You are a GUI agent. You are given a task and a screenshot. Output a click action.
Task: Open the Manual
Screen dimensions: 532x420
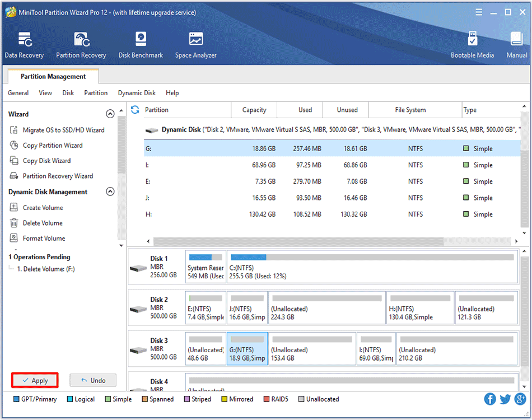pos(517,45)
